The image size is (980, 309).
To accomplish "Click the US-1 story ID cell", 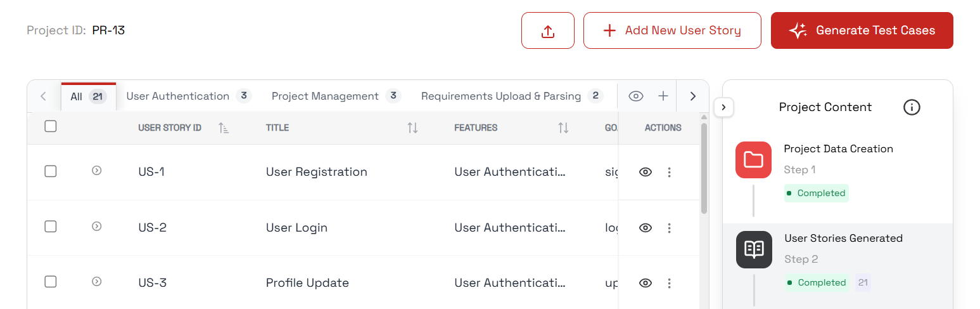I will pyautogui.click(x=151, y=172).
